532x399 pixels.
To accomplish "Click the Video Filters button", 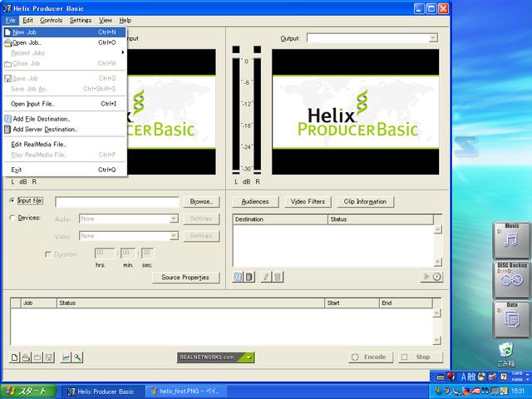I will (x=308, y=201).
